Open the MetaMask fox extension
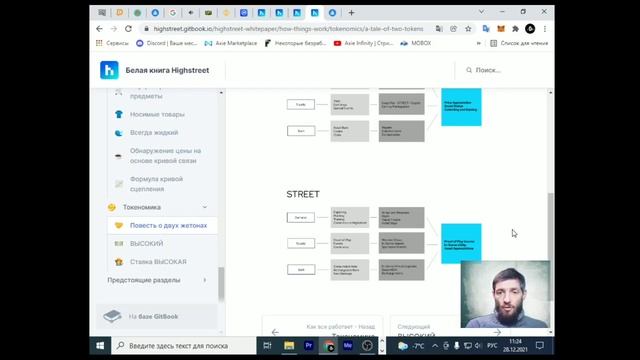The width and height of the screenshot is (640, 360). (501, 29)
